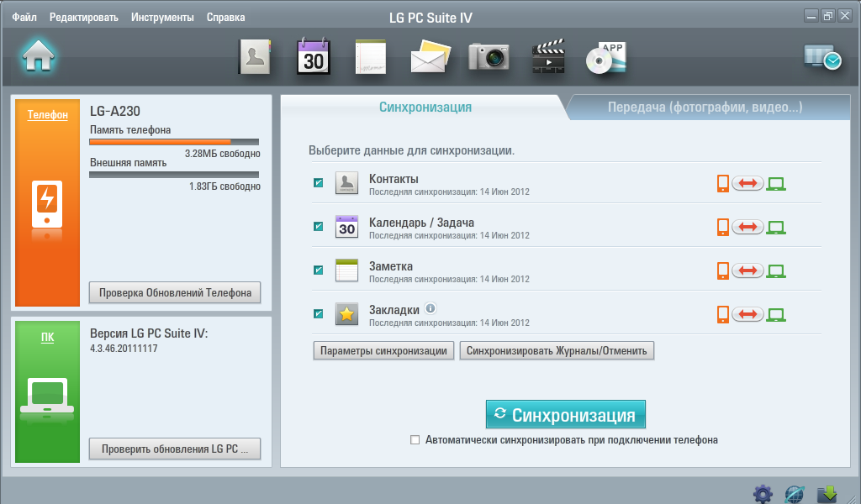The width and height of the screenshot is (861, 504).
Task: Open the Справка menu
Action: pos(225,18)
